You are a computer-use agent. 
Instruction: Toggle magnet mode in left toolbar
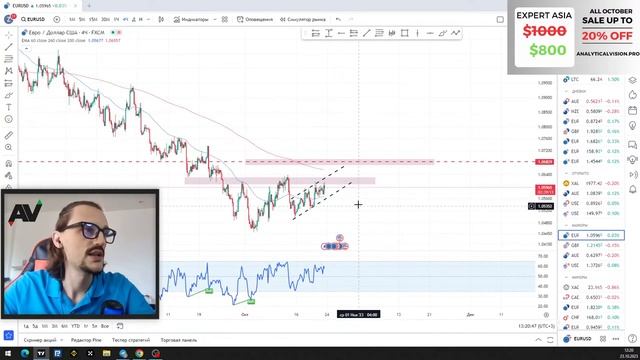[9, 164]
